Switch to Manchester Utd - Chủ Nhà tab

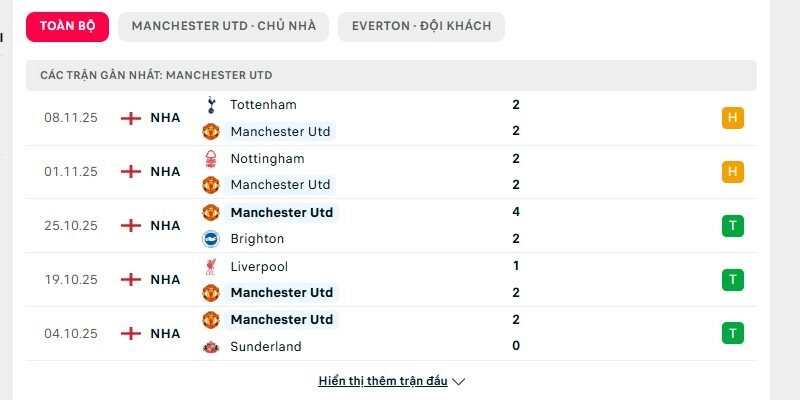click(223, 26)
